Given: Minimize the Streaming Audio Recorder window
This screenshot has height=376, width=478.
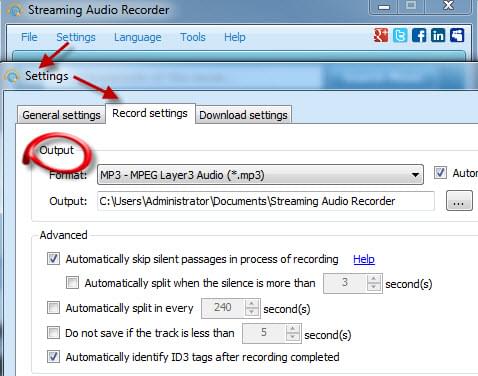Looking at the screenshot, I should coord(384,6).
